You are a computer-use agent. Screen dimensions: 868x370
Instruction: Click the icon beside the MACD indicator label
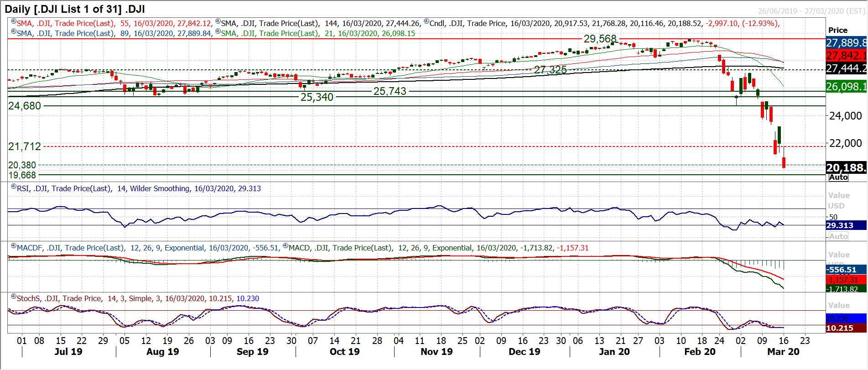tap(286, 246)
